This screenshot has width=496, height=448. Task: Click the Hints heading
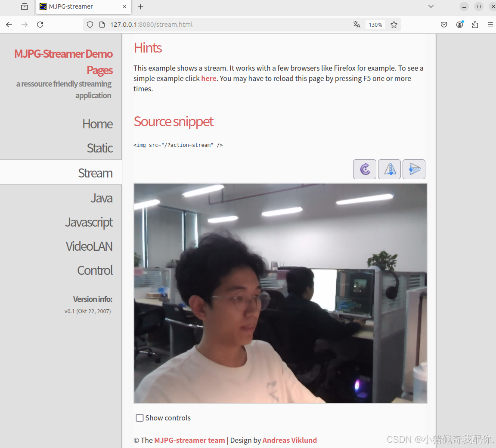(x=148, y=48)
